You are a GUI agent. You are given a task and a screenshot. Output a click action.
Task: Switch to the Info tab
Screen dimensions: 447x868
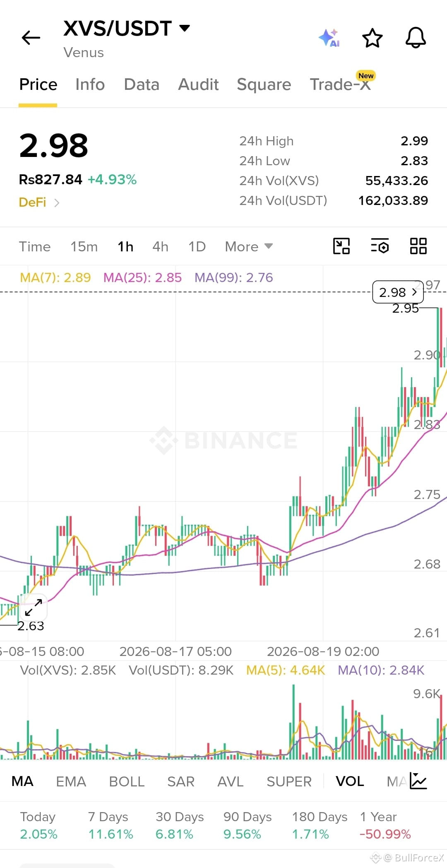pyautogui.click(x=90, y=84)
